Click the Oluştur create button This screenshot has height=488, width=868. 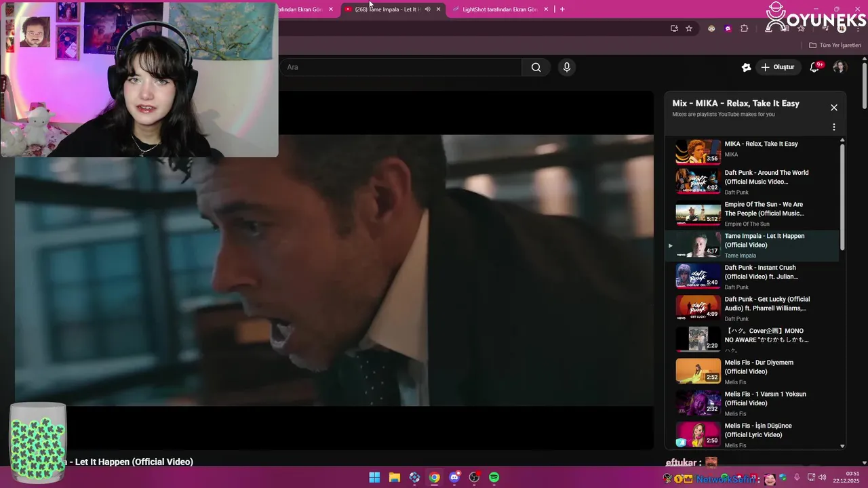[777, 67]
